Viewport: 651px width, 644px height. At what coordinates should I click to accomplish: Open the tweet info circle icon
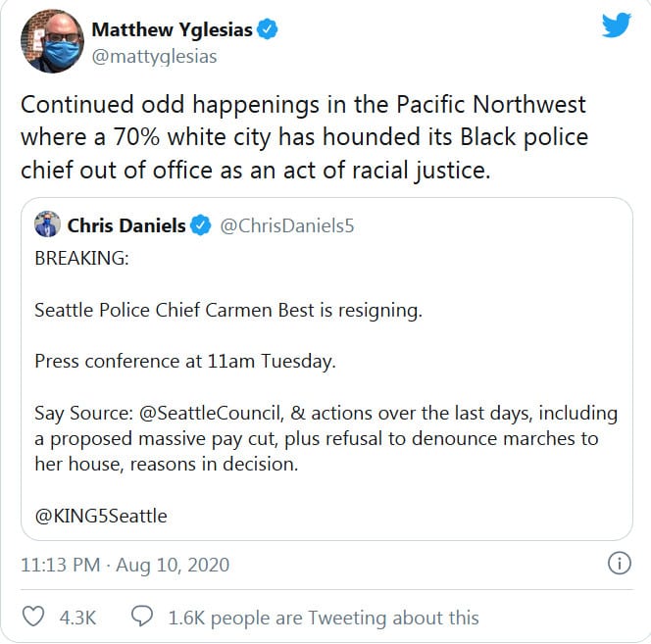pos(620,564)
